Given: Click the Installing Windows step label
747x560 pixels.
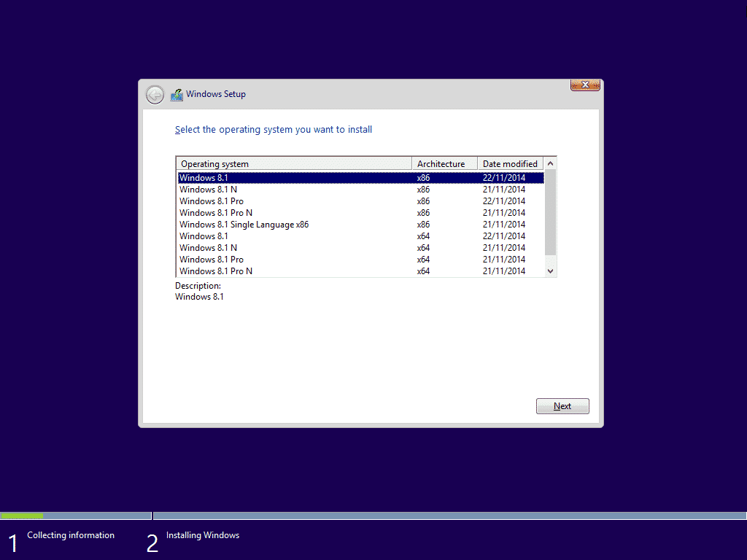Looking at the screenshot, I should 202,534.
